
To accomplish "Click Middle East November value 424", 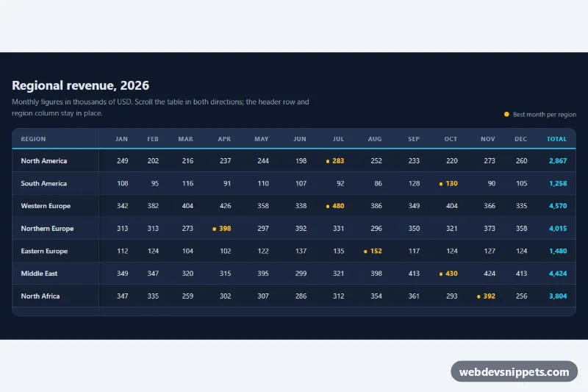I will point(490,274).
